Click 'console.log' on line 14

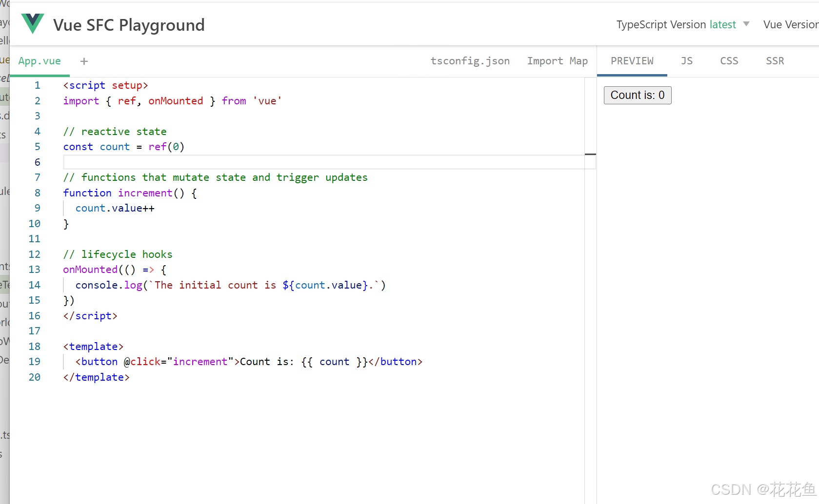pos(109,285)
